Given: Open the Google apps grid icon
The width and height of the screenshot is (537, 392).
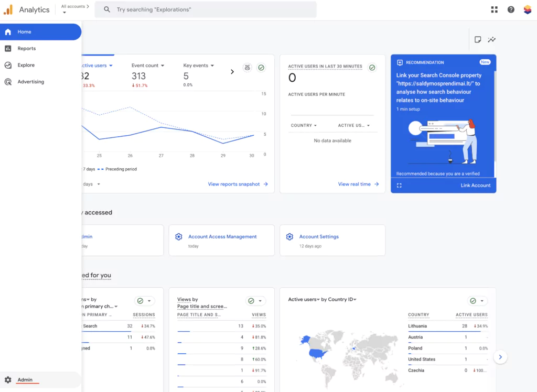Looking at the screenshot, I should coord(494,9).
